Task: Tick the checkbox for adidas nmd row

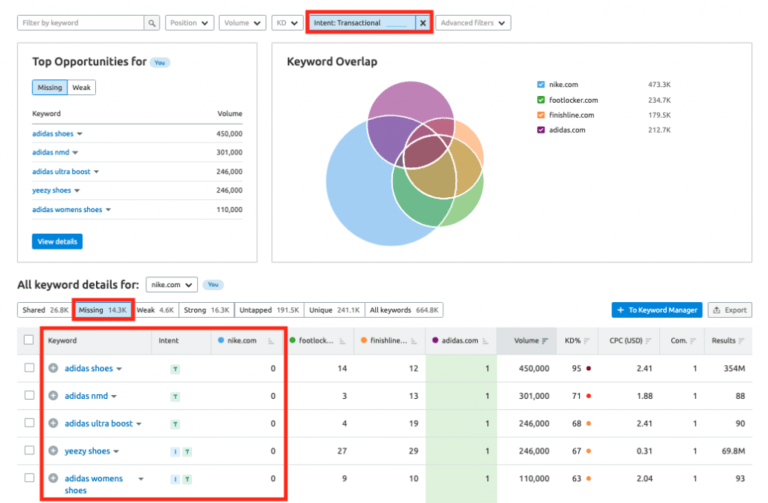Action: 29,395
